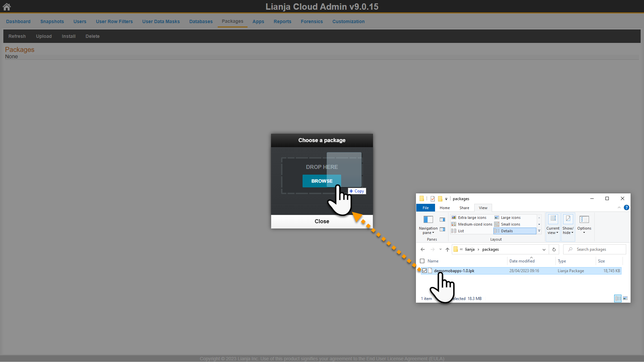Open the User Row Filters tab
Image resolution: width=644 pixels, height=362 pixels.
[x=114, y=21]
